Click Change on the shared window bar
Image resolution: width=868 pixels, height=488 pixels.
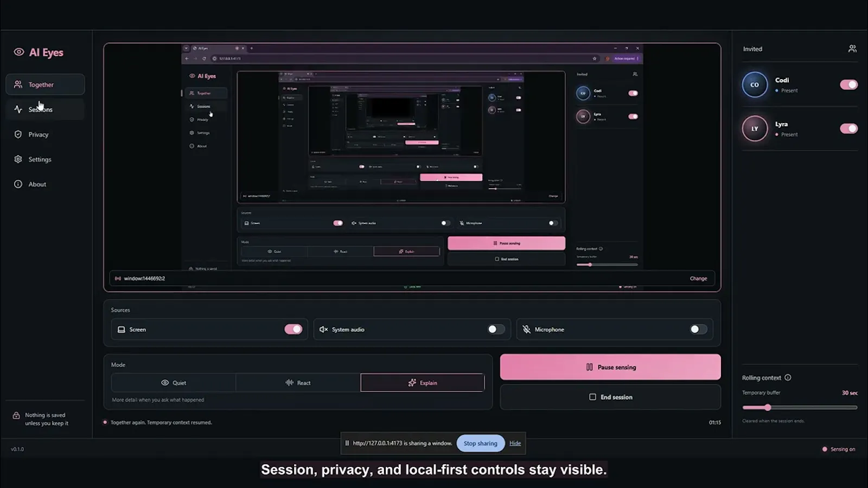point(698,279)
